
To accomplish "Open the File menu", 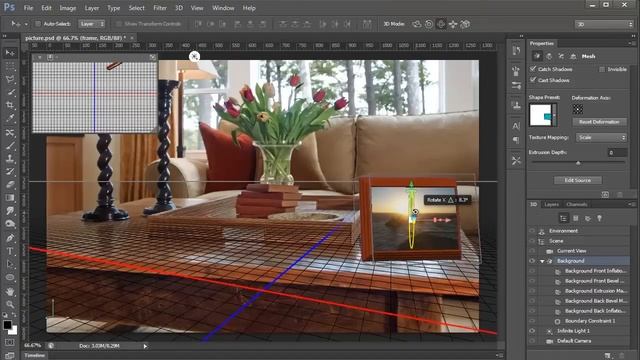I will tap(28, 8).
